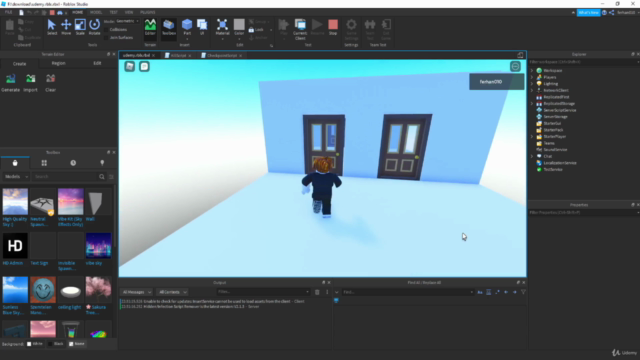Open the viewport top-right options icon
The height and width of the screenshot is (360, 640).
point(515,67)
